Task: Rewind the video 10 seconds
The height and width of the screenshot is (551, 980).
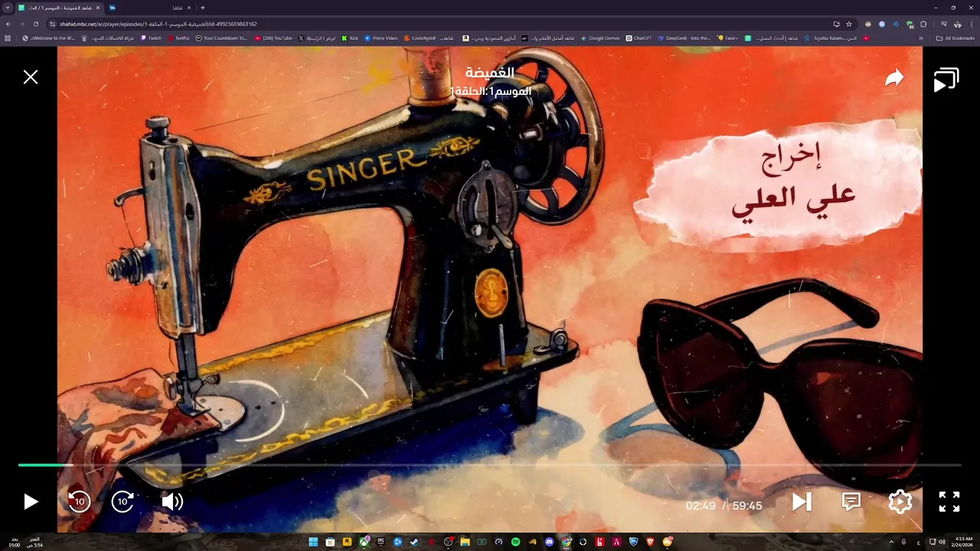Action: point(79,501)
